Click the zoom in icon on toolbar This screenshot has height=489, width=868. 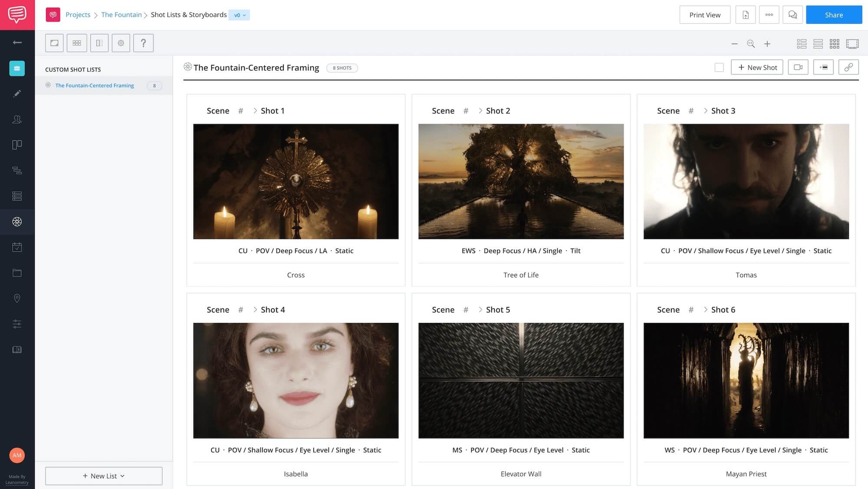pyautogui.click(x=767, y=43)
